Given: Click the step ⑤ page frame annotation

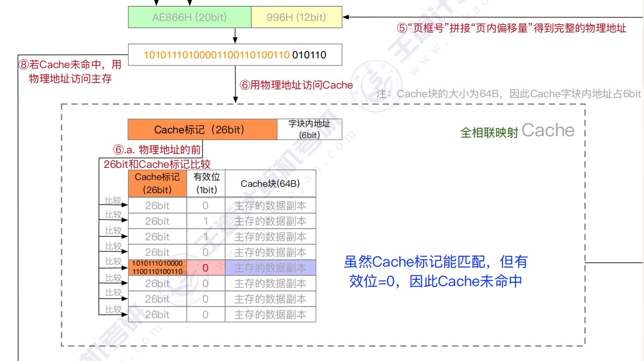Looking at the screenshot, I should point(512,28).
